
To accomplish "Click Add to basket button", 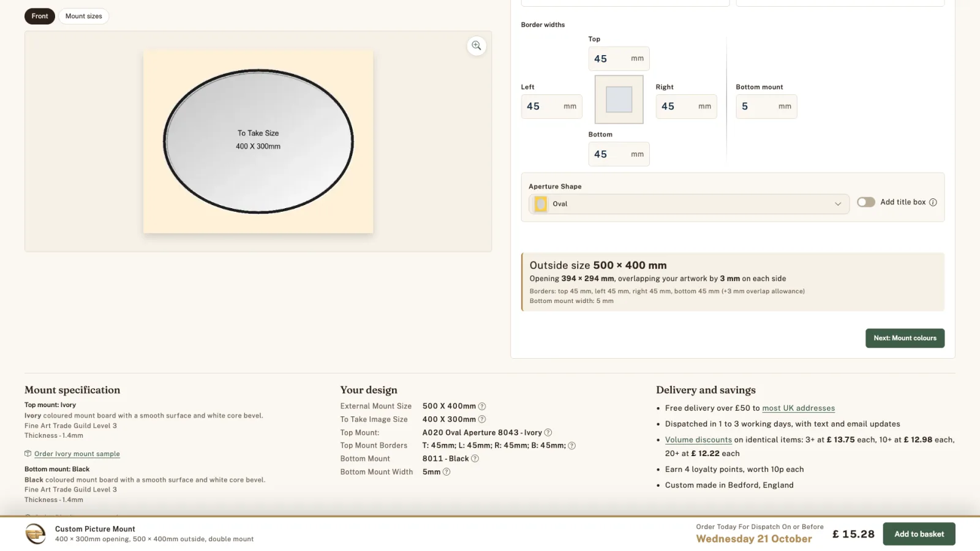I will click(x=919, y=534).
